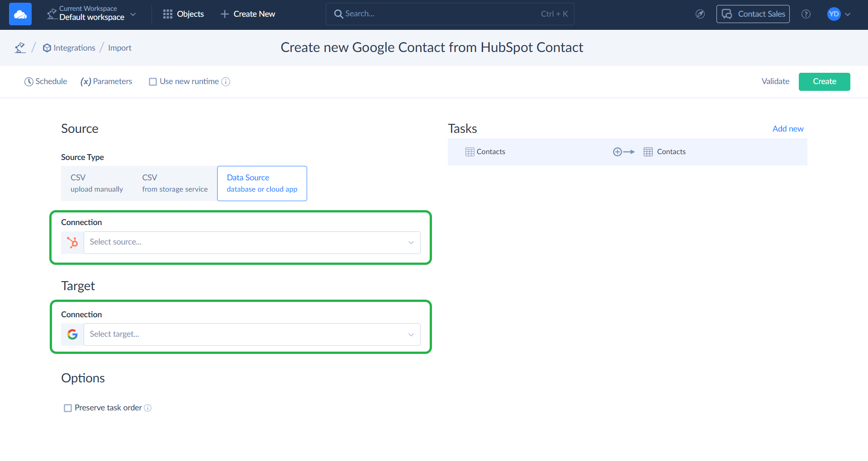Viewport: 868px width, 461px height.
Task: Click the compass icon in top bar
Action: pos(700,14)
